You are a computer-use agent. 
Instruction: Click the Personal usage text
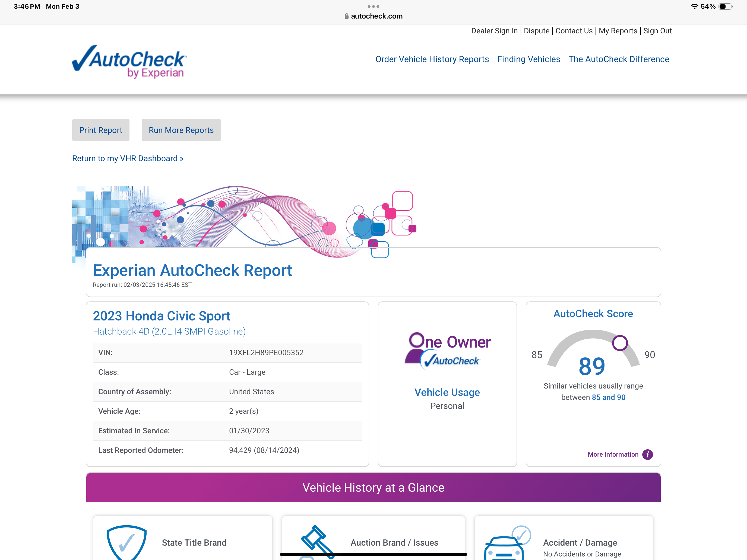tap(447, 406)
